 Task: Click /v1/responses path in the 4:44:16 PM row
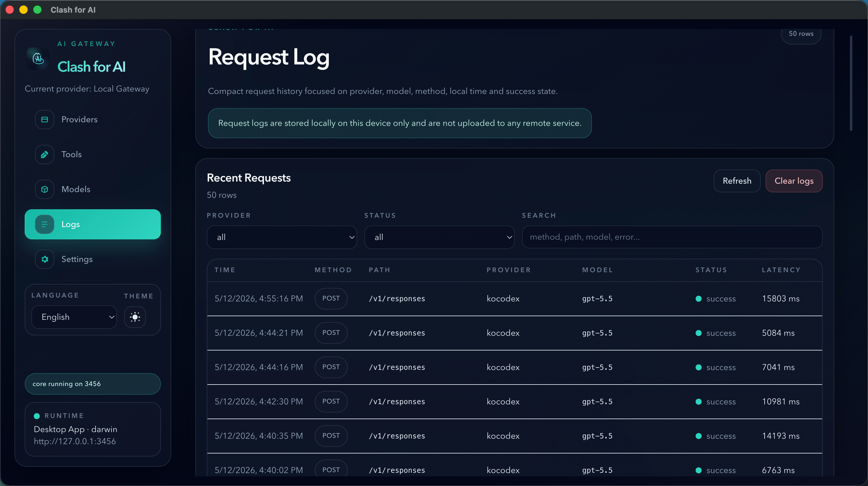pos(397,368)
